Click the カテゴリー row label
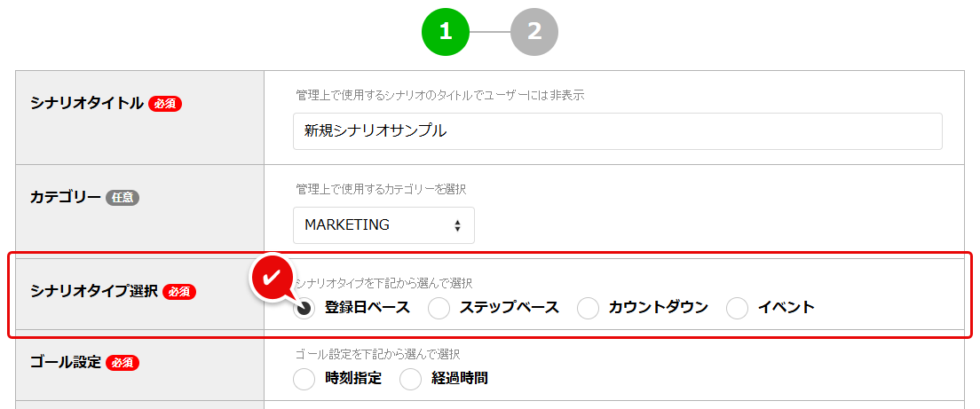 click(66, 197)
